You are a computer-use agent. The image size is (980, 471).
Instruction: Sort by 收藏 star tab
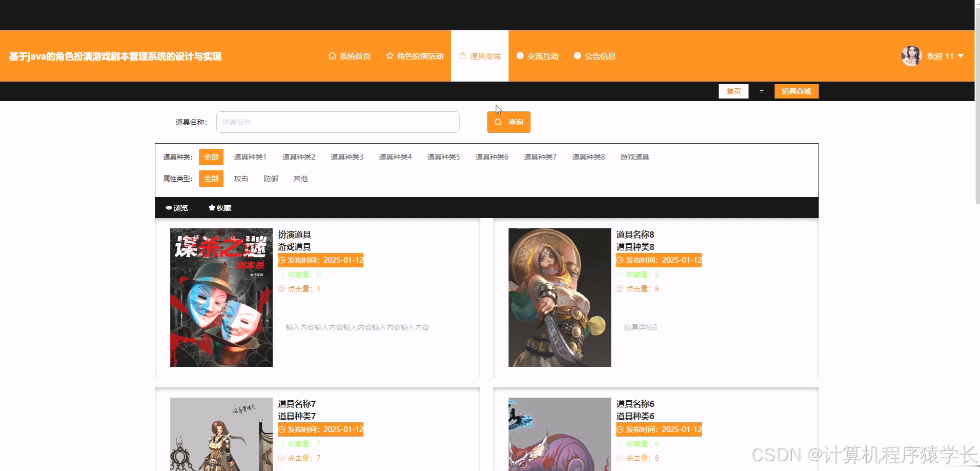[x=219, y=208]
